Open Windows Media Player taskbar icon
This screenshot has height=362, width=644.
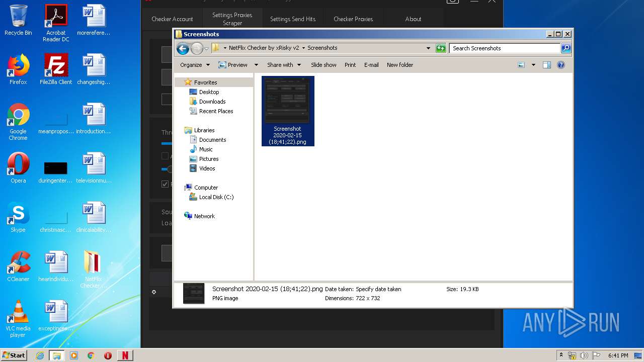(x=74, y=355)
